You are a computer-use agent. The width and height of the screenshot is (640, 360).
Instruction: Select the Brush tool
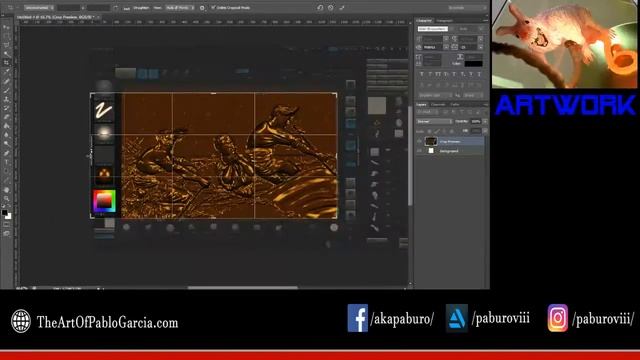[6, 90]
